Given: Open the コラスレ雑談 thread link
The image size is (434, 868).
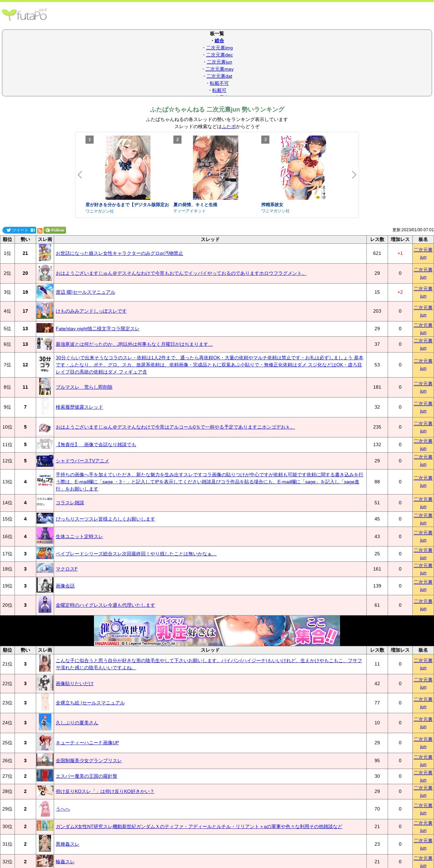Looking at the screenshot, I should [70, 503].
